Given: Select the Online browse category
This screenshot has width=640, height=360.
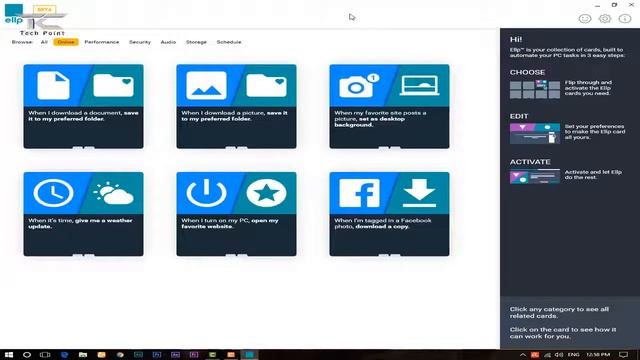Looking at the screenshot, I should tap(66, 42).
